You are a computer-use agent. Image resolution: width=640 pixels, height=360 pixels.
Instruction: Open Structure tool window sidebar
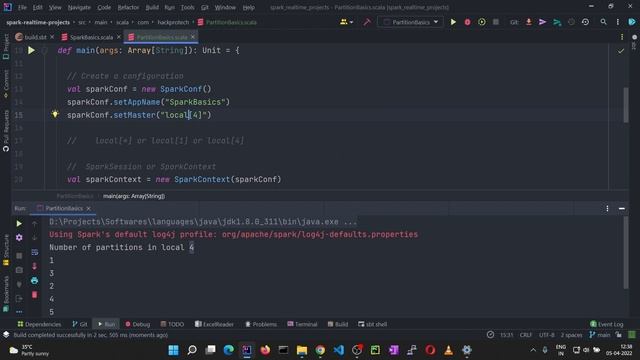(x=6, y=250)
